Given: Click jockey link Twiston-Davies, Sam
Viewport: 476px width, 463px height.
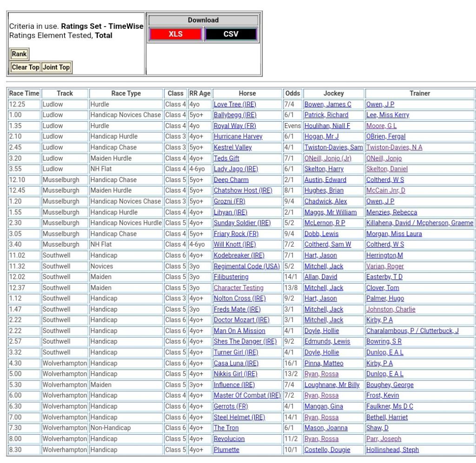Looking at the screenshot, I should point(333,147).
